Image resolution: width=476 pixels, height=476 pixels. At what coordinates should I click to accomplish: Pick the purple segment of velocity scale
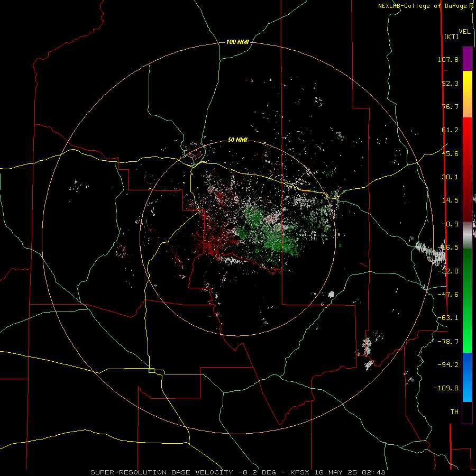click(x=467, y=59)
